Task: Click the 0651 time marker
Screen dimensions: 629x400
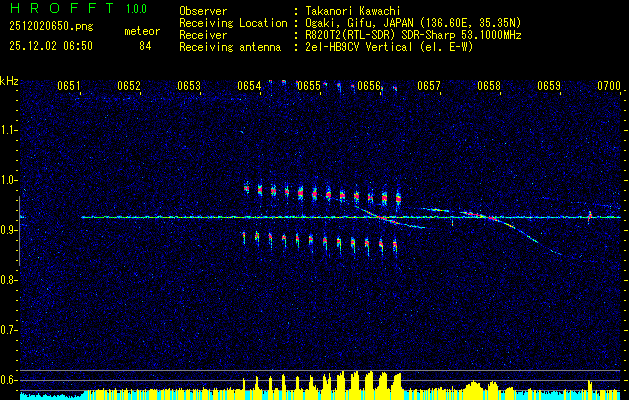Action: pyautogui.click(x=69, y=85)
